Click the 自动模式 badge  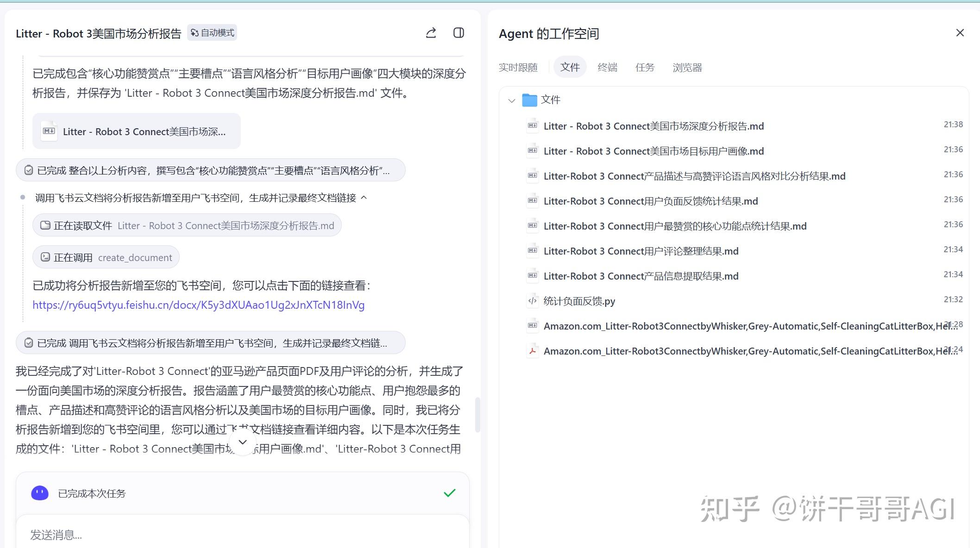coord(212,32)
